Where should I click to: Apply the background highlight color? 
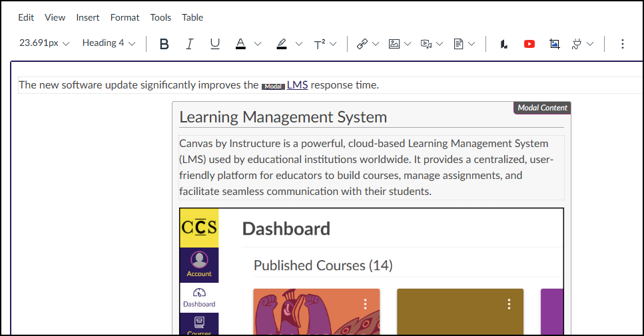282,44
